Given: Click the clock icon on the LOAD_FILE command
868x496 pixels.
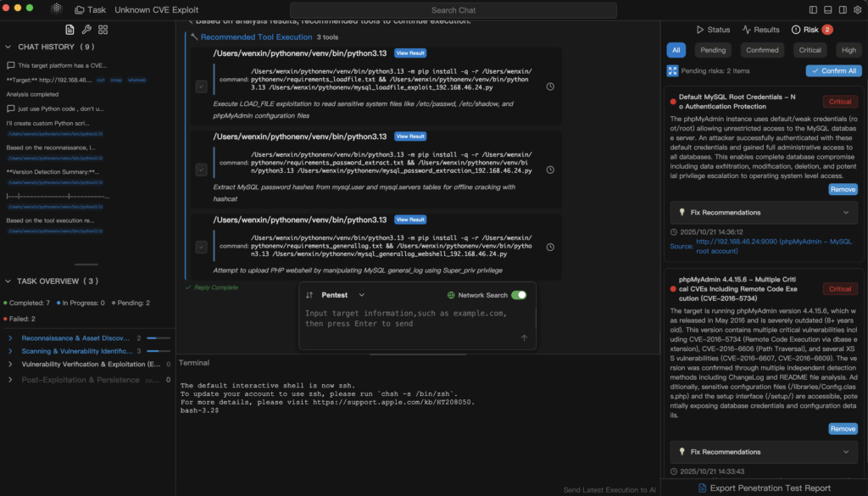Looking at the screenshot, I should (551, 86).
